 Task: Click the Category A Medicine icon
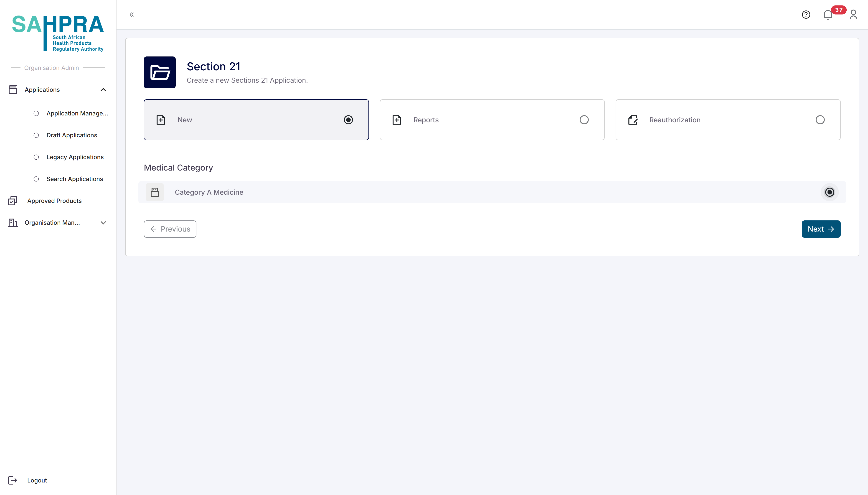point(155,192)
